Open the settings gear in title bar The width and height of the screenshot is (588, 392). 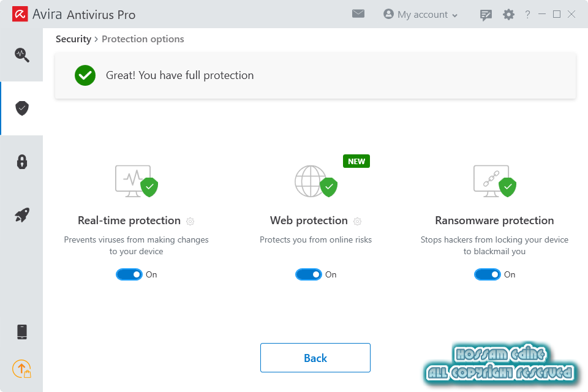[x=508, y=15]
